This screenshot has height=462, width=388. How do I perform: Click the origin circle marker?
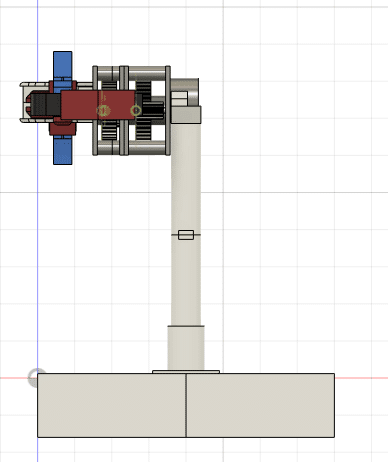(x=36, y=378)
